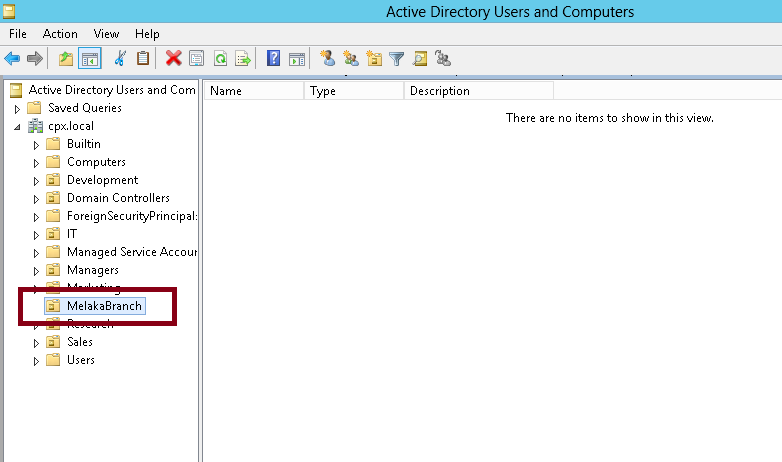Expand the Users container
Viewport: 782px width, 462px height.
pyautogui.click(x=36, y=361)
